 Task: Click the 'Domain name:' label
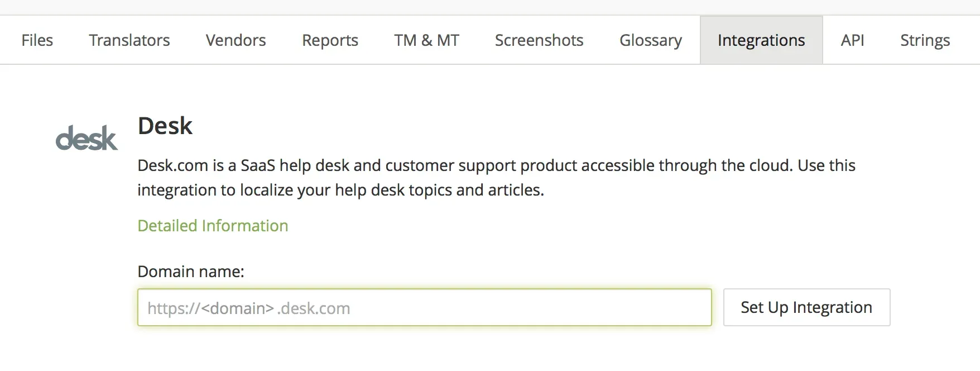coord(190,272)
